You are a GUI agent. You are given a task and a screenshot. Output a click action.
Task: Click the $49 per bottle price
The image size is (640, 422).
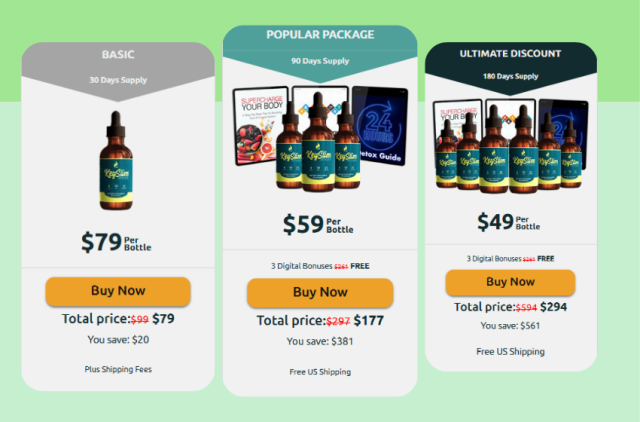point(509,222)
